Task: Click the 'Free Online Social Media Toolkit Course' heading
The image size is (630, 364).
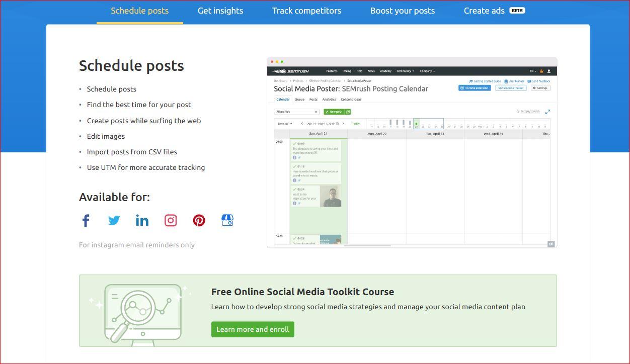Action: 302,292
